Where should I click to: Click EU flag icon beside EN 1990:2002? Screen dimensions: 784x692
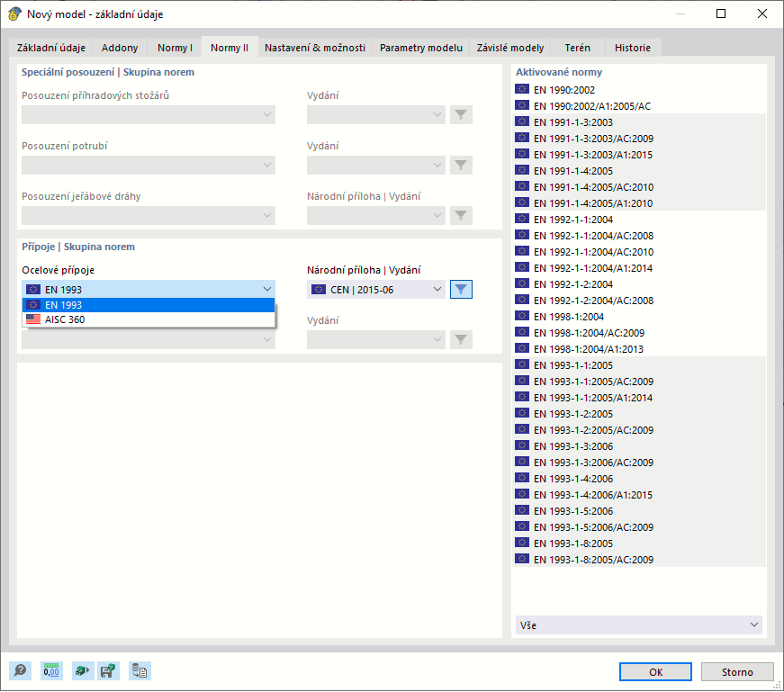point(522,89)
